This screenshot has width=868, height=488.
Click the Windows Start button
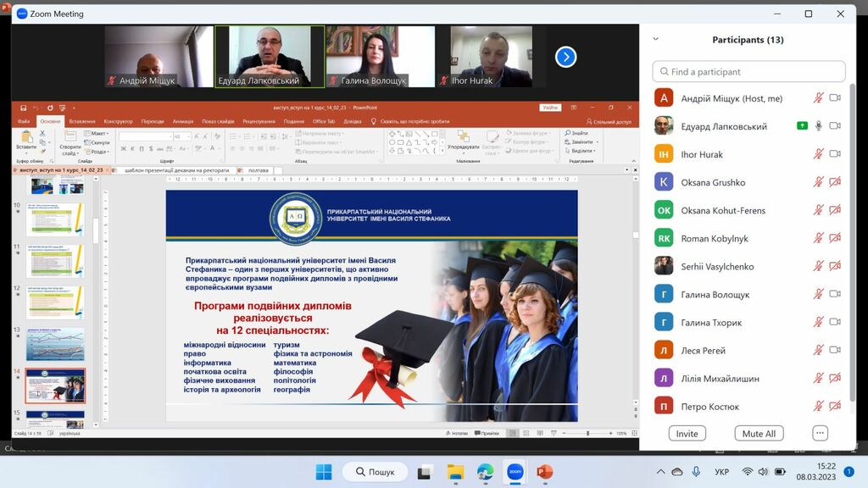(x=324, y=472)
